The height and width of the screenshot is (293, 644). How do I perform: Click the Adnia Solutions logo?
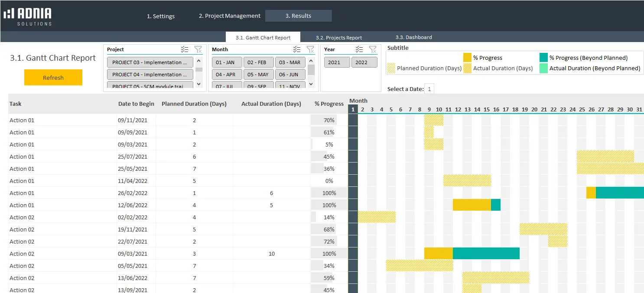28,16
